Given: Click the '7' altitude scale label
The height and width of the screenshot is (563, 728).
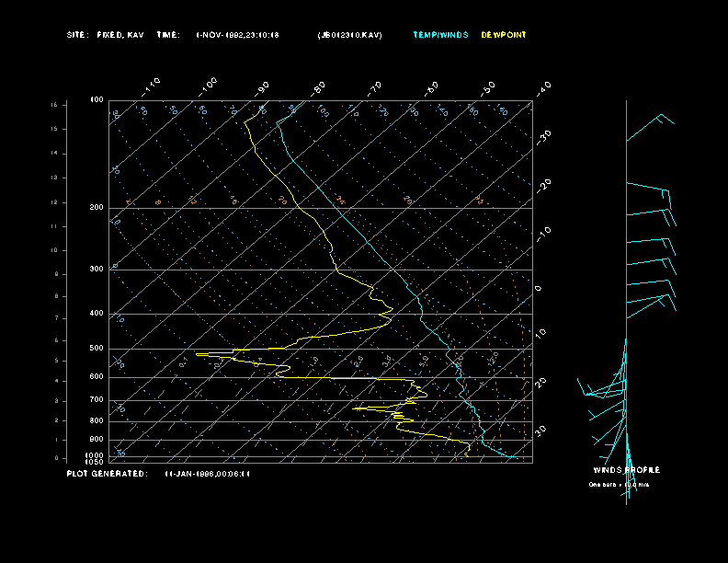Looking at the screenshot, I should pos(57,318).
